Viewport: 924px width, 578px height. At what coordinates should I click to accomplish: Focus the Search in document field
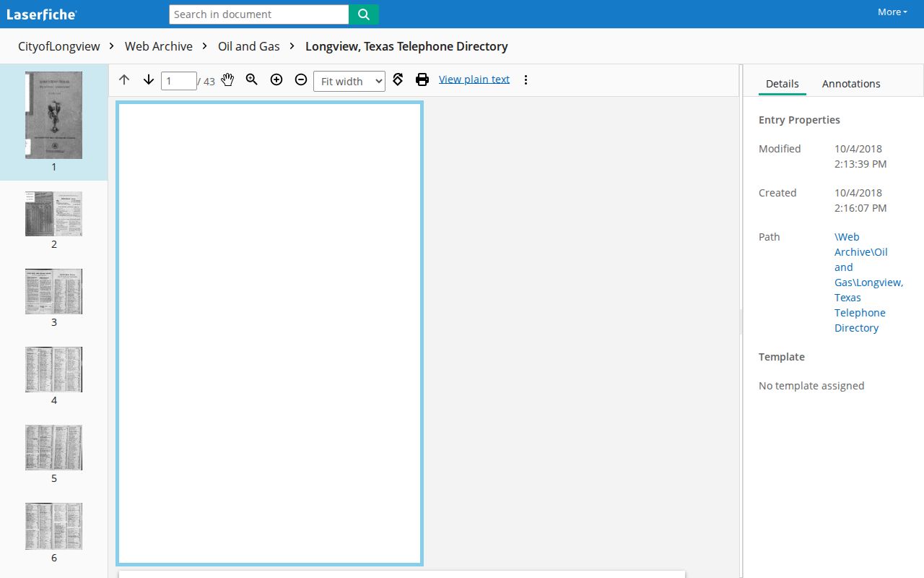[259, 14]
